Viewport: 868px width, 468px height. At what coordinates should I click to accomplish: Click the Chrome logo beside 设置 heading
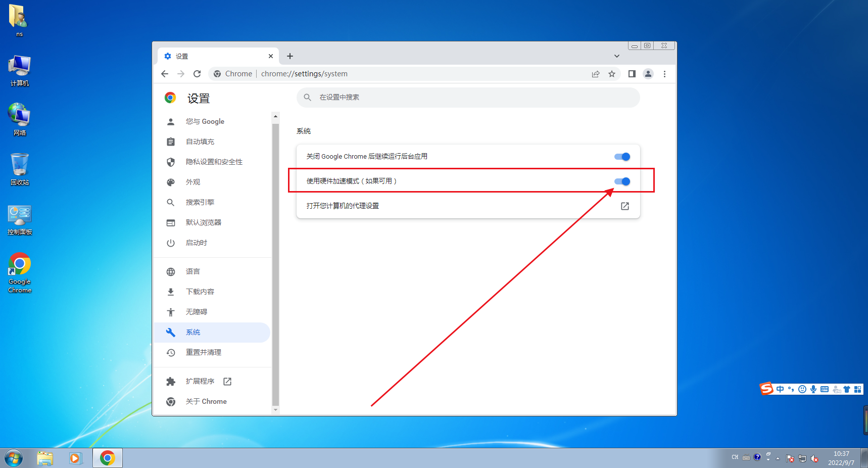[x=170, y=98]
